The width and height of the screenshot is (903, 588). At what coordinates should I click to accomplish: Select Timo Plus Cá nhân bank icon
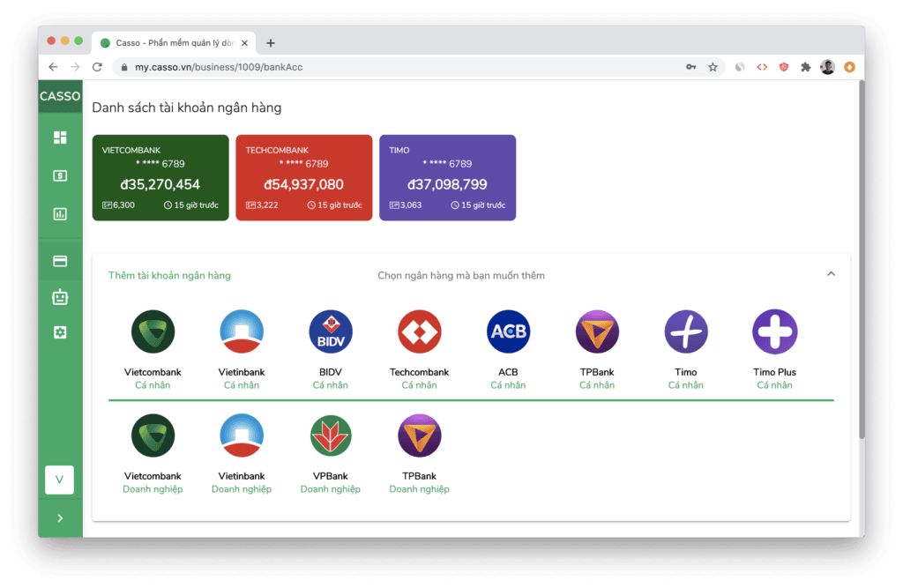(x=774, y=331)
